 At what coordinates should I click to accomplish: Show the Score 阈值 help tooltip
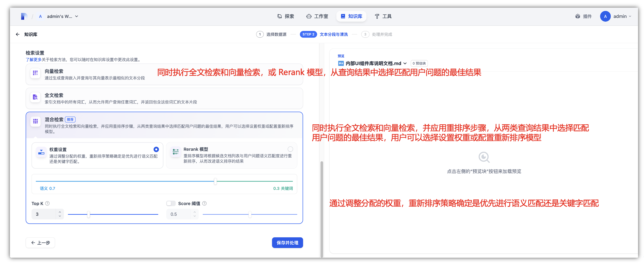204,203
